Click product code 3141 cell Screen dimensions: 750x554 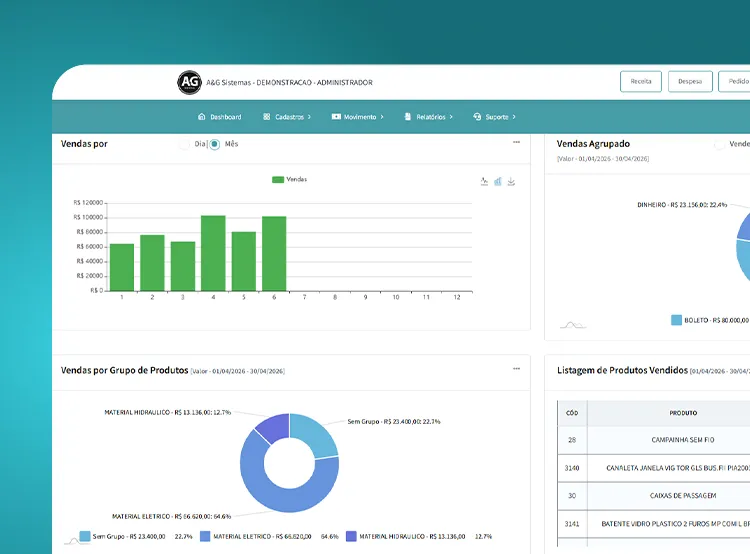572,524
